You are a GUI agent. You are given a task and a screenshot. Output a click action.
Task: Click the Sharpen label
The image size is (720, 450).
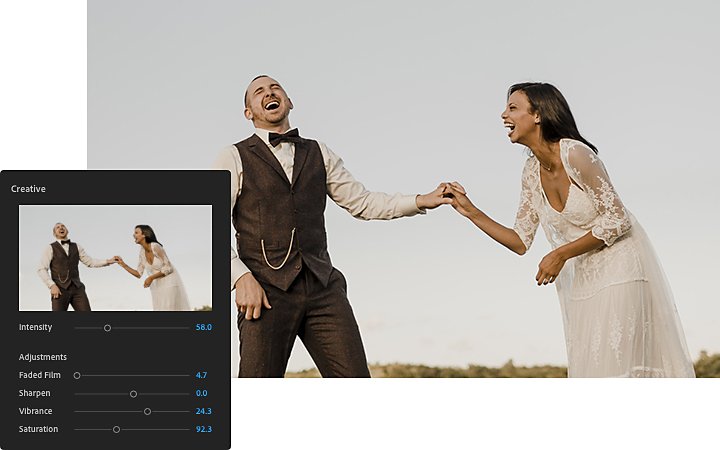[34, 393]
